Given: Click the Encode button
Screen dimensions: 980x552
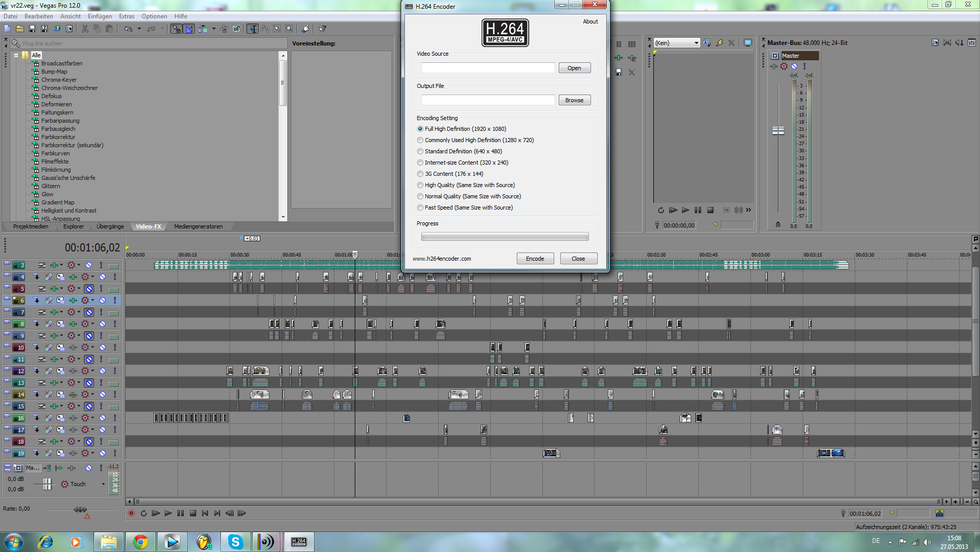Looking at the screenshot, I should pyautogui.click(x=535, y=259).
